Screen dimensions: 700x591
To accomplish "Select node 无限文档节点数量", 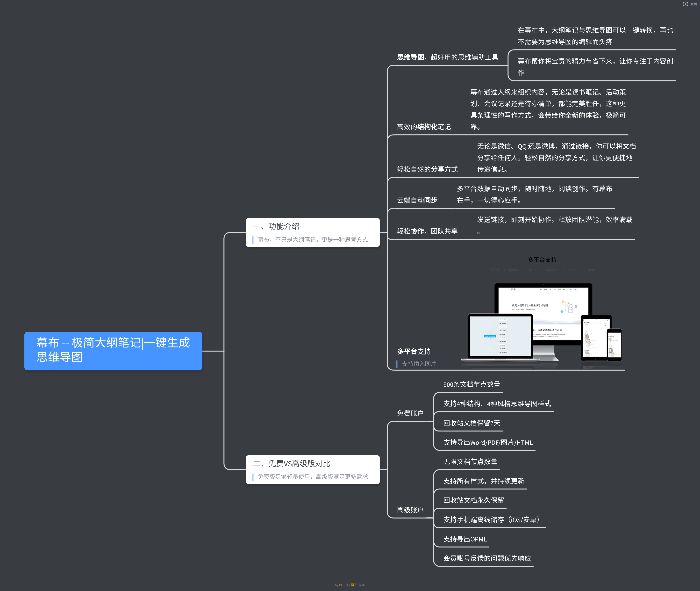I will (x=470, y=461).
